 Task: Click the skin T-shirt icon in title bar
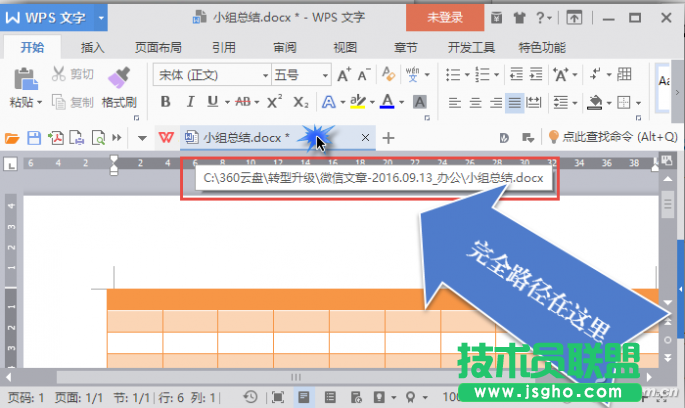519,18
